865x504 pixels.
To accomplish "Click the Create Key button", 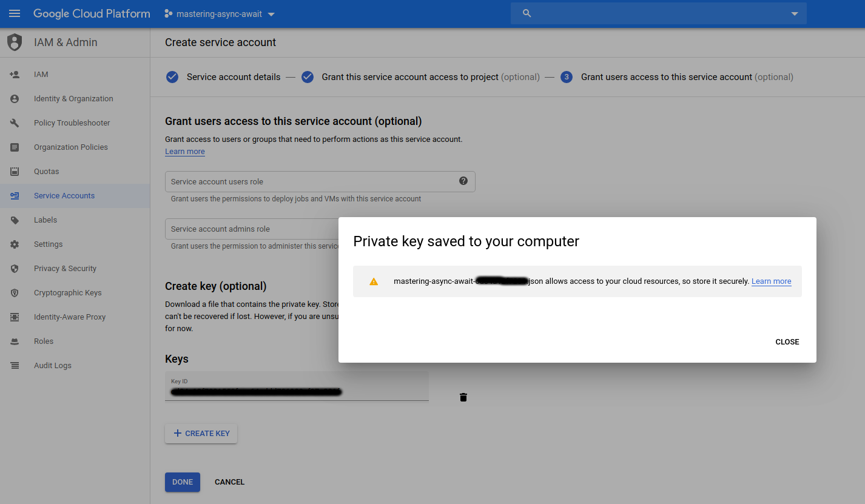I will click(201, 434).
